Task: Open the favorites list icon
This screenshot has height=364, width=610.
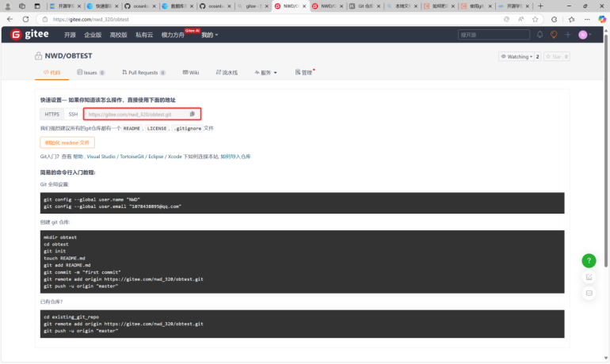Action: 571,19
